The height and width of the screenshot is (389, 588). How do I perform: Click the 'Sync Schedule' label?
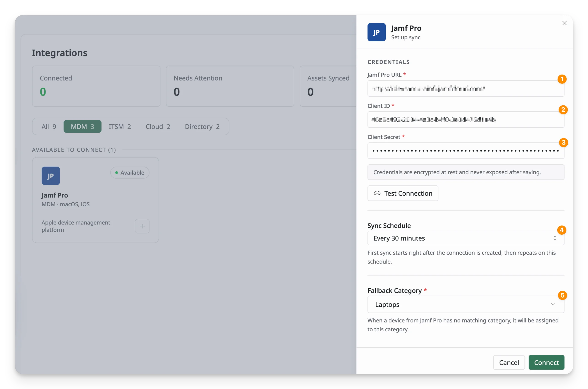point(389,225)
